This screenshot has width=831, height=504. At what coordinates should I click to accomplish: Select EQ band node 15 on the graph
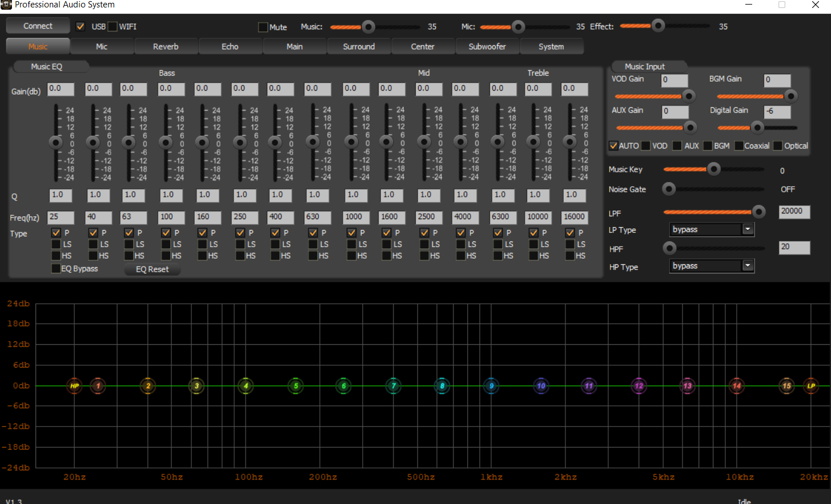coord(786,386)
